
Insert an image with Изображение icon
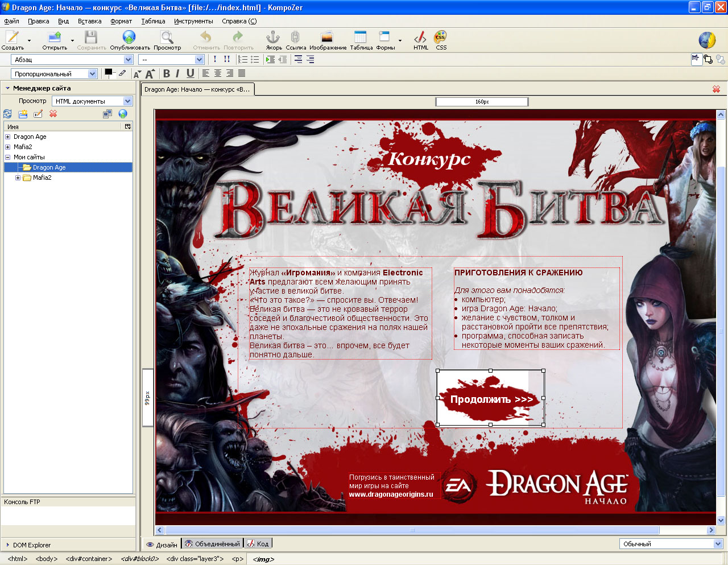pyautogui.click(x=328, y=39)
